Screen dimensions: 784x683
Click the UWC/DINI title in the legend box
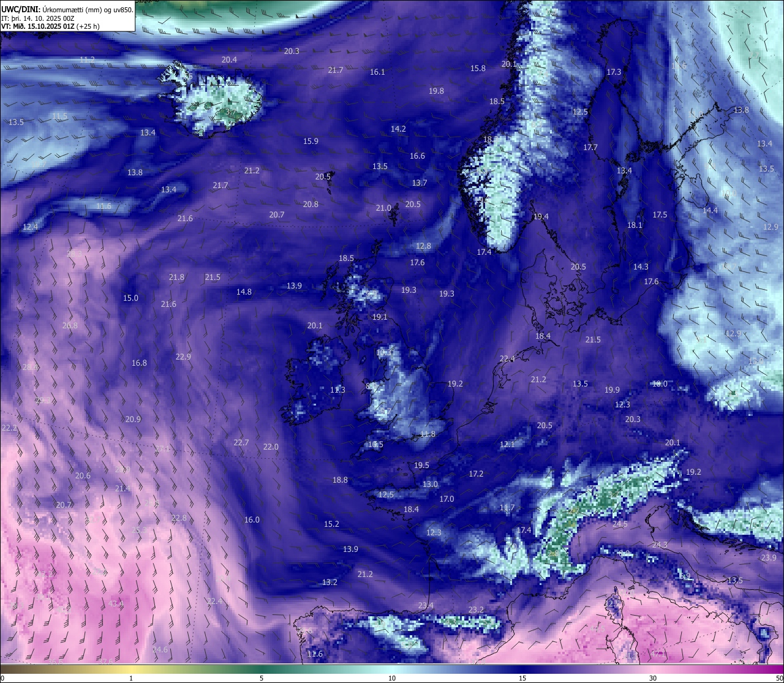(20, 9)
